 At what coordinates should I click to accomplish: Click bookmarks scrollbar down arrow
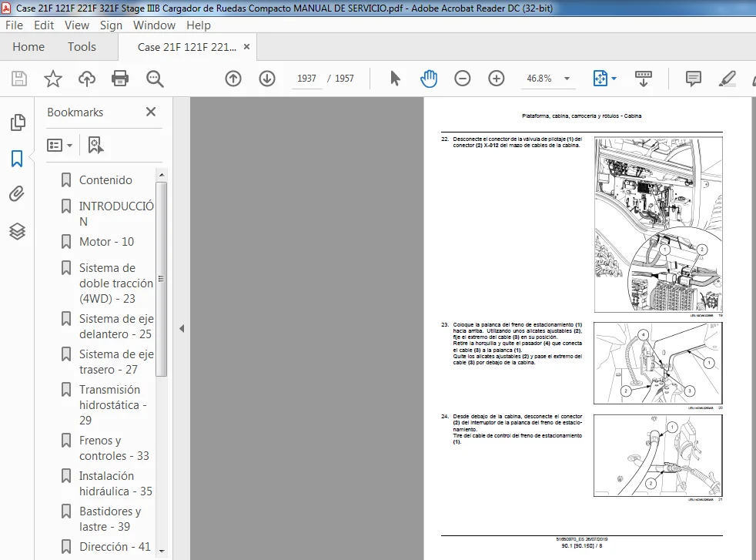click(x=162, y=551)
